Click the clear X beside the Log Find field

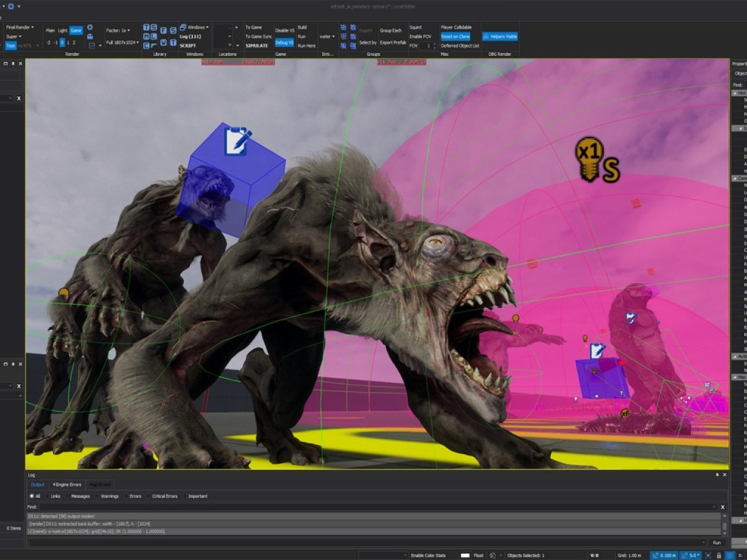point(723,507)
